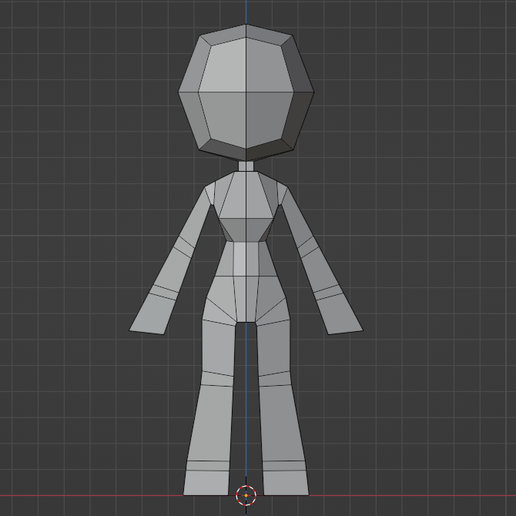Image resolution: width=516 pixels, height=516 pixels.
Task: Click the character's upper chest area
Action: point(246,195)
